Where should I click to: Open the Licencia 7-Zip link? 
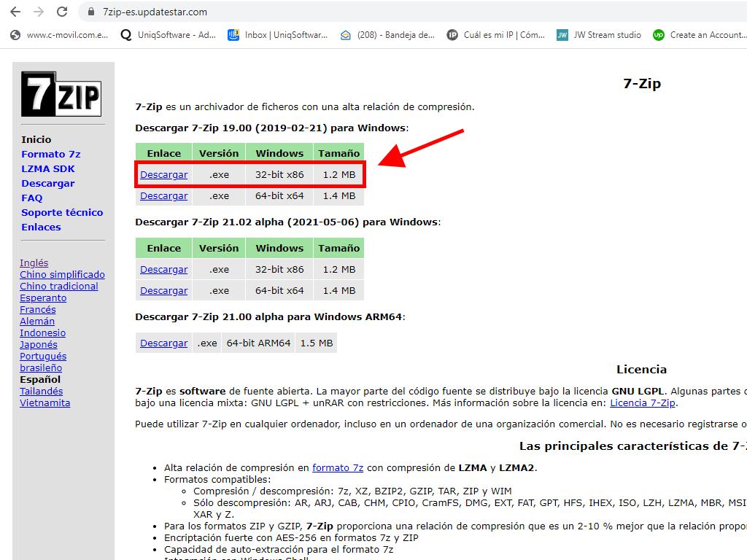click(x=643, y=402)
